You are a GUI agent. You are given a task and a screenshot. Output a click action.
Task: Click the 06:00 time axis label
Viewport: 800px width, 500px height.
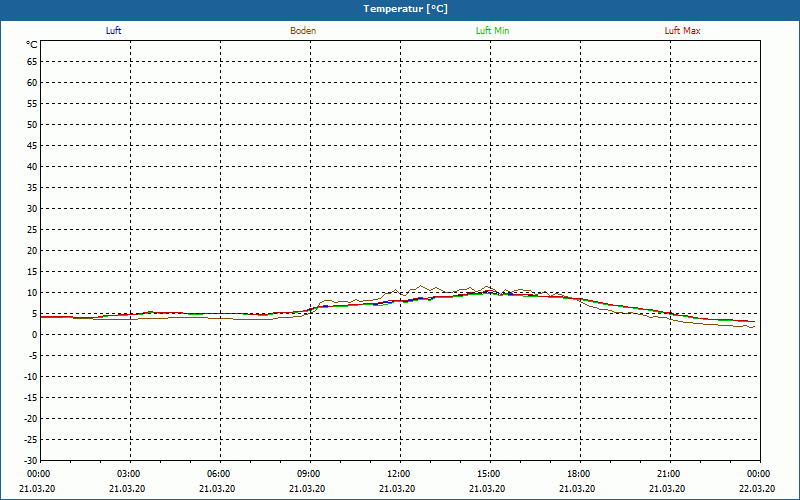[x=219, y=474]
